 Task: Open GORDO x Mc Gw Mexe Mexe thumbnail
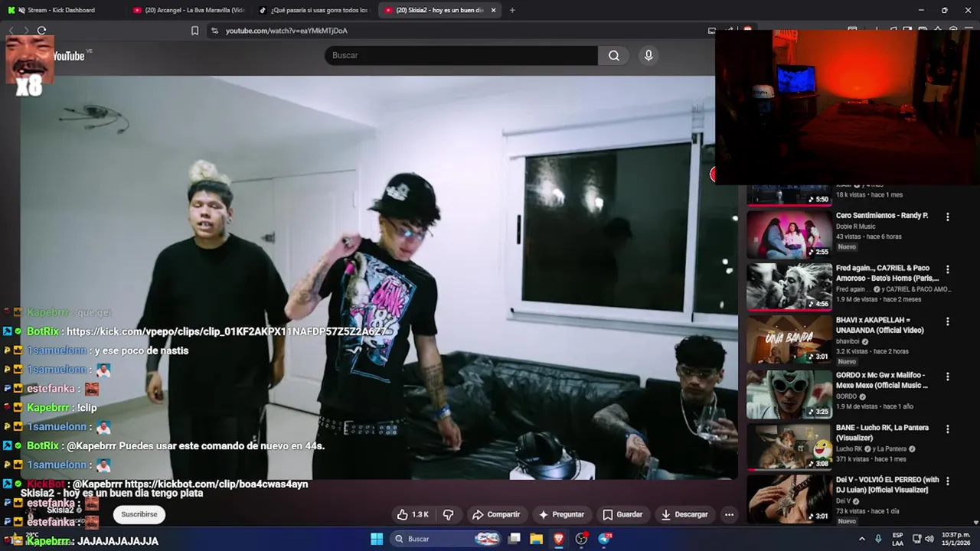point(789,393)
